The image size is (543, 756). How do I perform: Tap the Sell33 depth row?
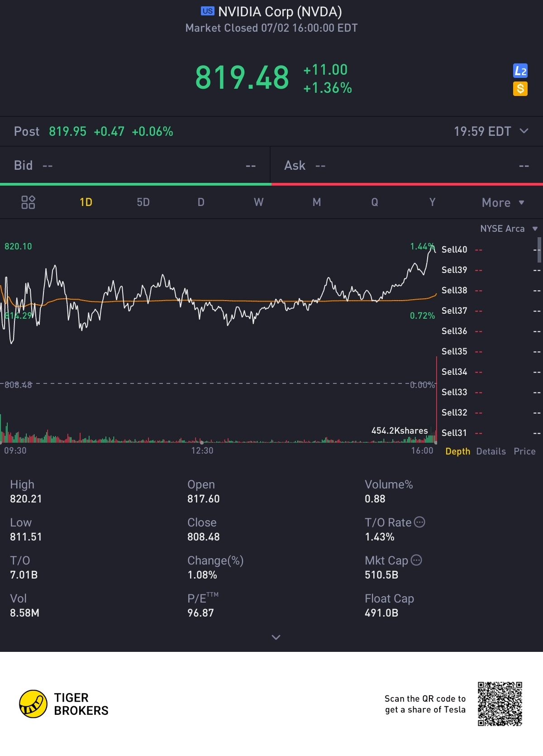point(490,392)
